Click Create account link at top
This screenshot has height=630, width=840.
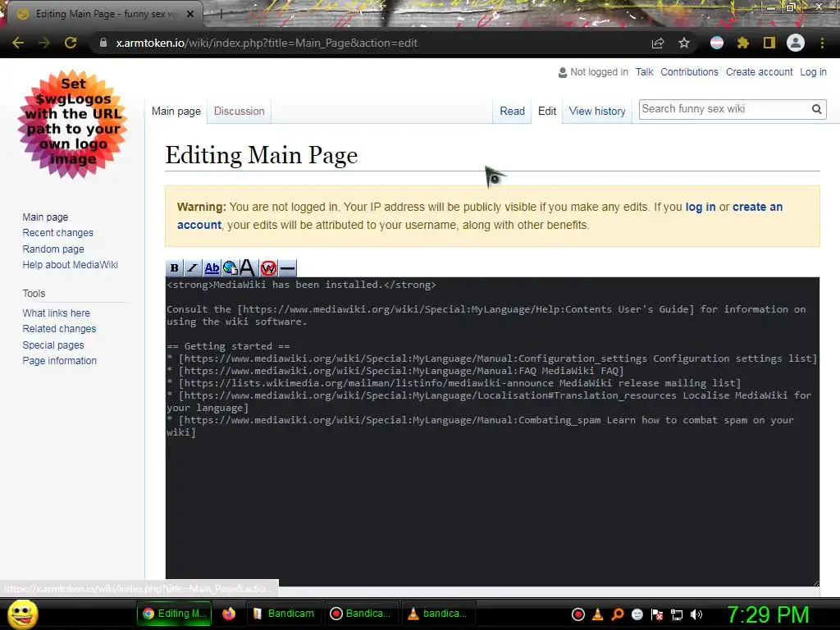759,72
